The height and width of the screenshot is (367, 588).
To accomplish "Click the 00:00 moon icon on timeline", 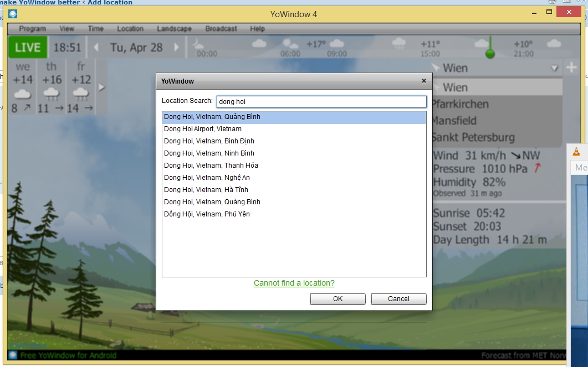I will tap(197, 45).
